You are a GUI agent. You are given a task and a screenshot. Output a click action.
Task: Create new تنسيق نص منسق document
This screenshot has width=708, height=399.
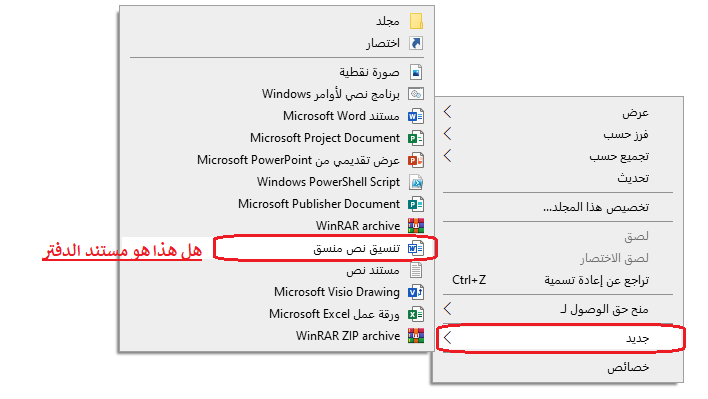(325, 248)
